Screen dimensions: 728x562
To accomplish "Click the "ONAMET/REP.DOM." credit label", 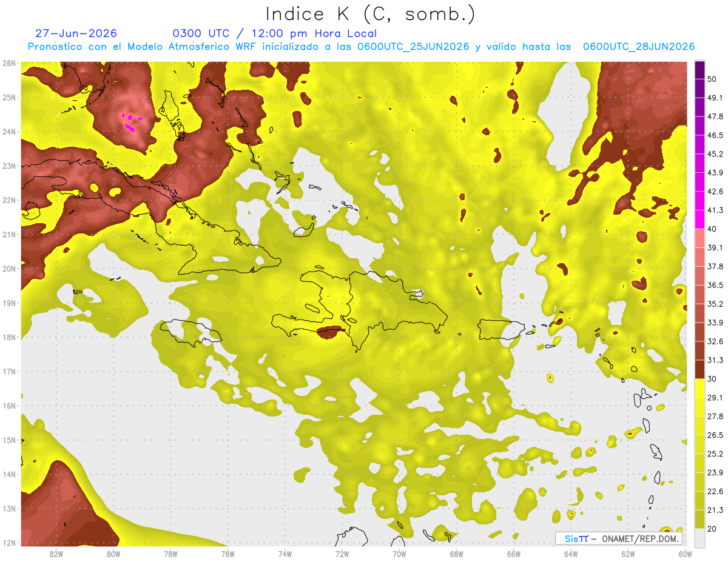I will click(x=639, y=538).
